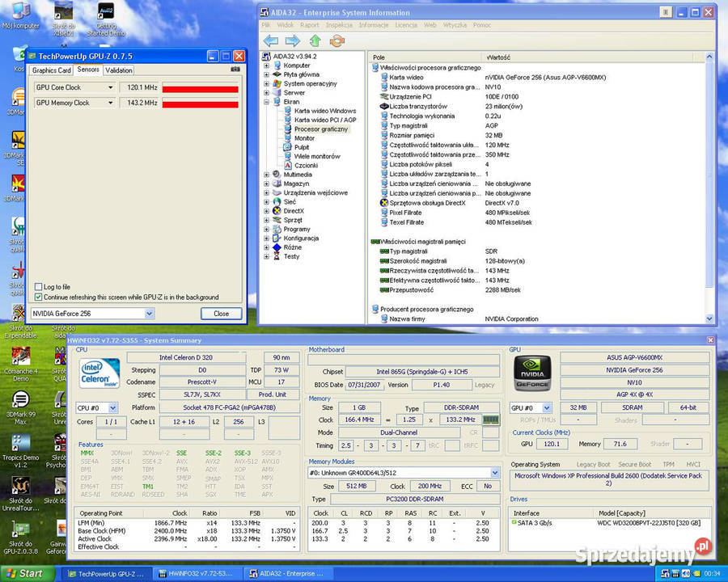The width and height of the screenshot is (728, 582).
Task: Switch to Graphics Card tab in GPU-Z
Action: coord(52,70)
